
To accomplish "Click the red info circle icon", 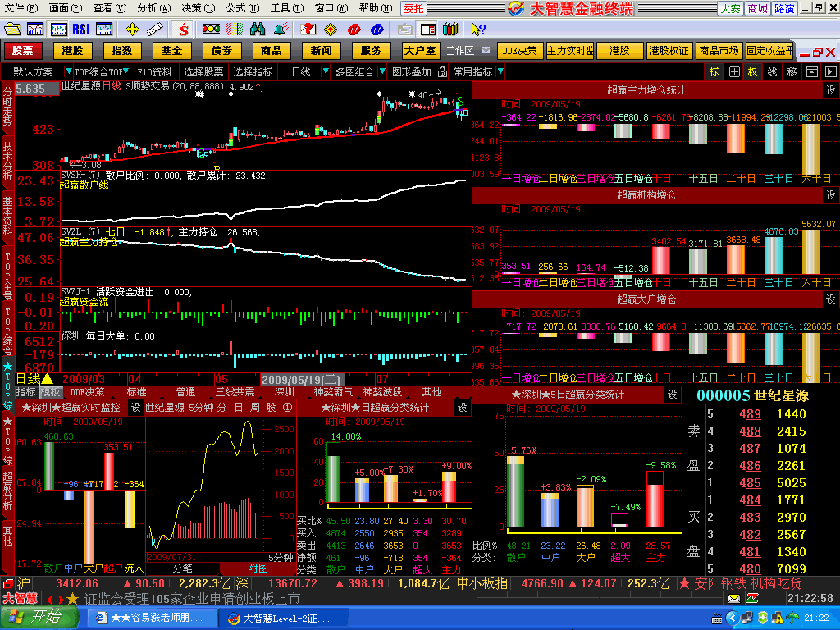I will pos(354,29).
